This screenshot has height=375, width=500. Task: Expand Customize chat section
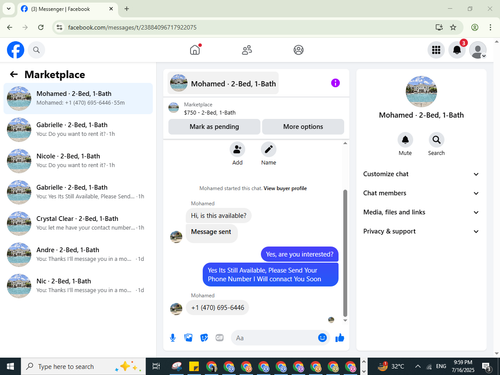click(421, 174)
